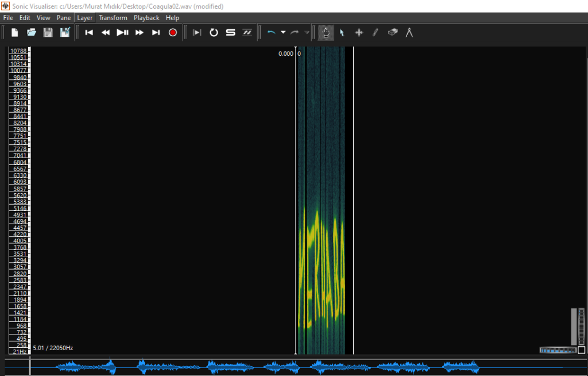Select the Navigate hand tool
Screen dimensions: 588x376
click(x=326, y=33)
